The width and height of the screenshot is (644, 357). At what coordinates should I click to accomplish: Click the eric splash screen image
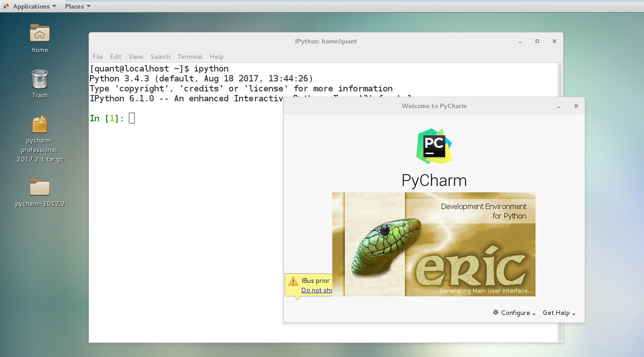point(434,244)
